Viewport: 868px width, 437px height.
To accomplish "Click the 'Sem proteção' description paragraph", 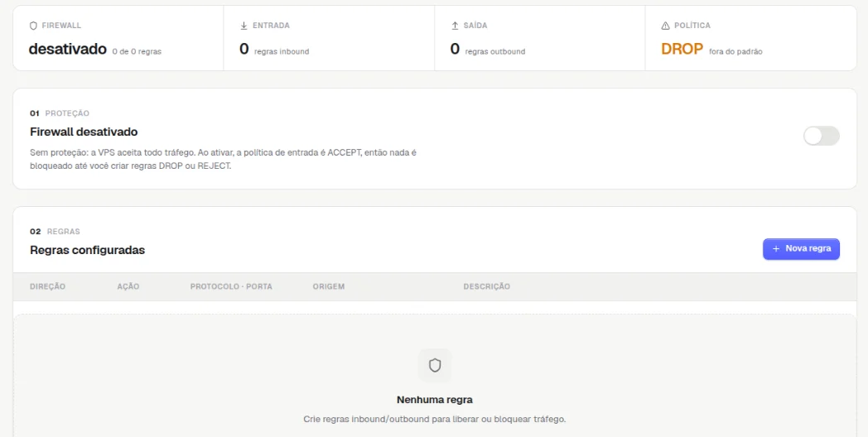I will click(223, 159).
